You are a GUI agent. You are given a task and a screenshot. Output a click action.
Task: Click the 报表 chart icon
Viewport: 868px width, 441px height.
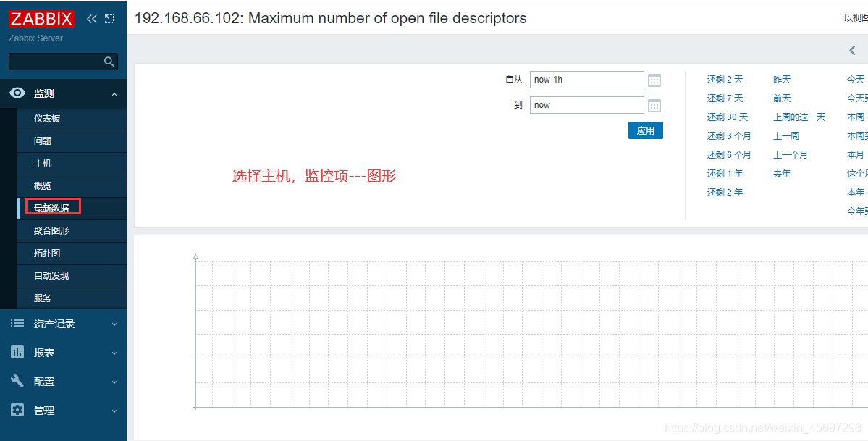pyautogui.click(x=17, y=352)
